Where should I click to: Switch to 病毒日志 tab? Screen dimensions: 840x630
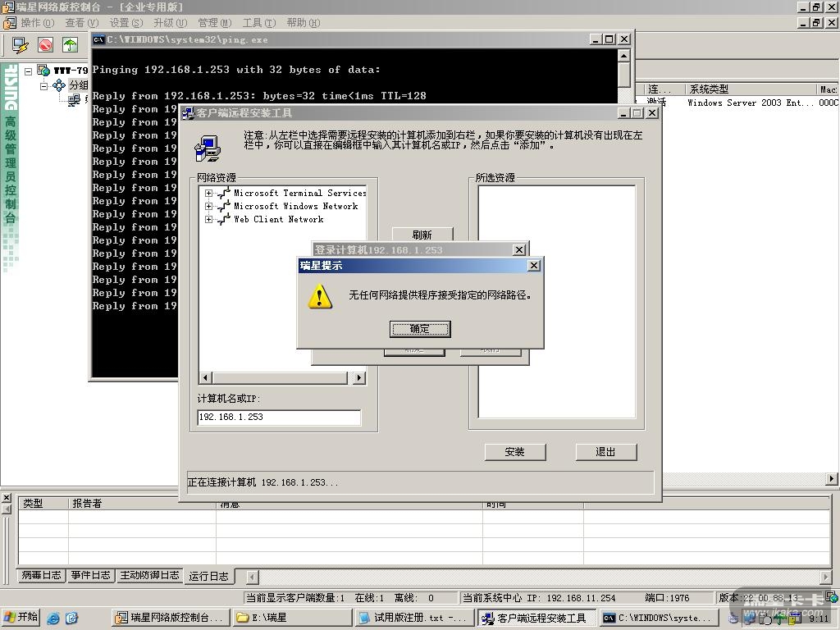tap(41, 575)
